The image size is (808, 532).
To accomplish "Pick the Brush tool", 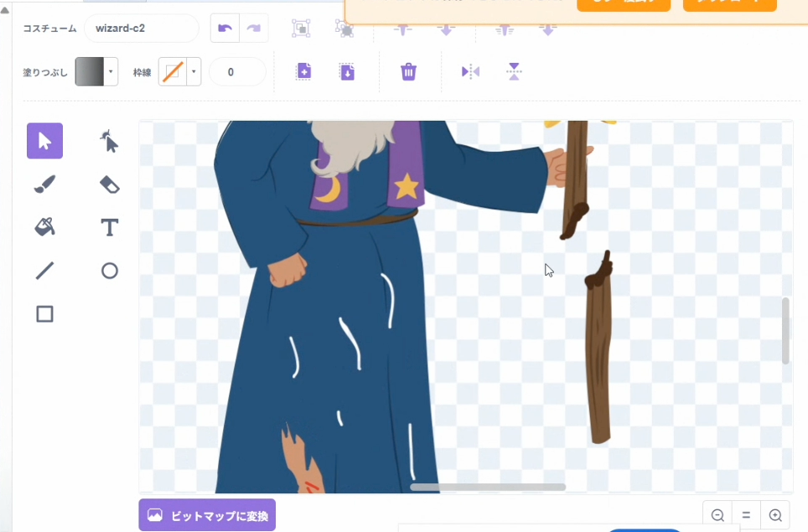I will 44,184.
